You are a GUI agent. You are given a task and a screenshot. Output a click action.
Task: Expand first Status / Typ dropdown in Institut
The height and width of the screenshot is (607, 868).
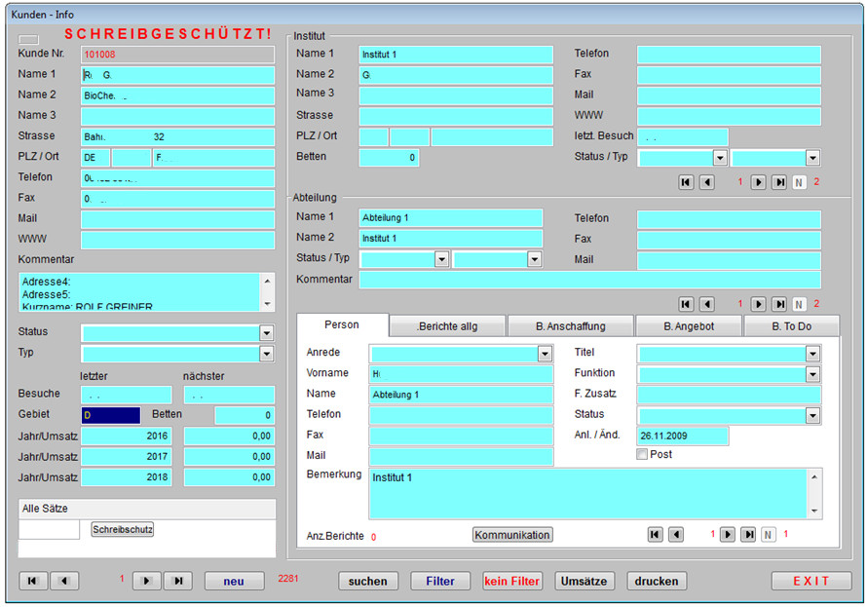point(720,158)
